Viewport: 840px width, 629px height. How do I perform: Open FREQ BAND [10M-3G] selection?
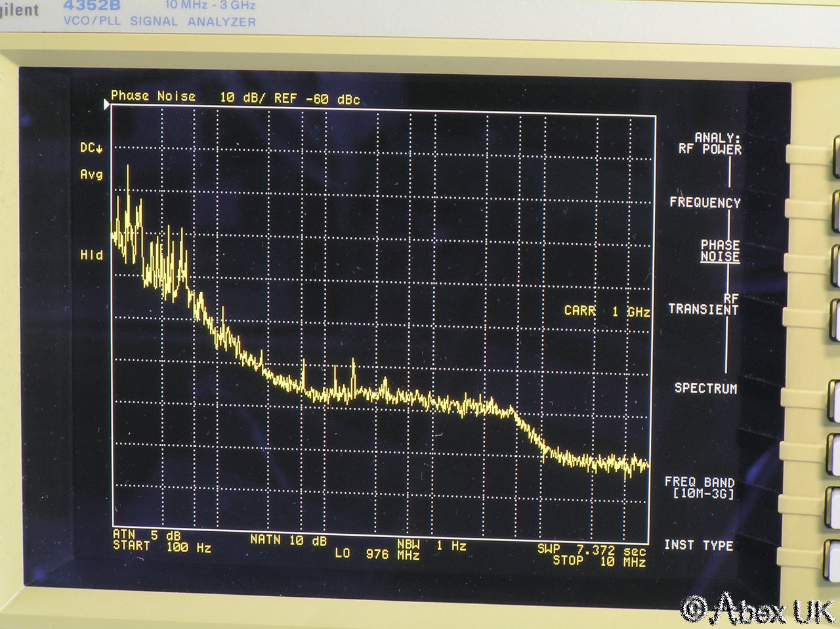(x=700, y=488)
